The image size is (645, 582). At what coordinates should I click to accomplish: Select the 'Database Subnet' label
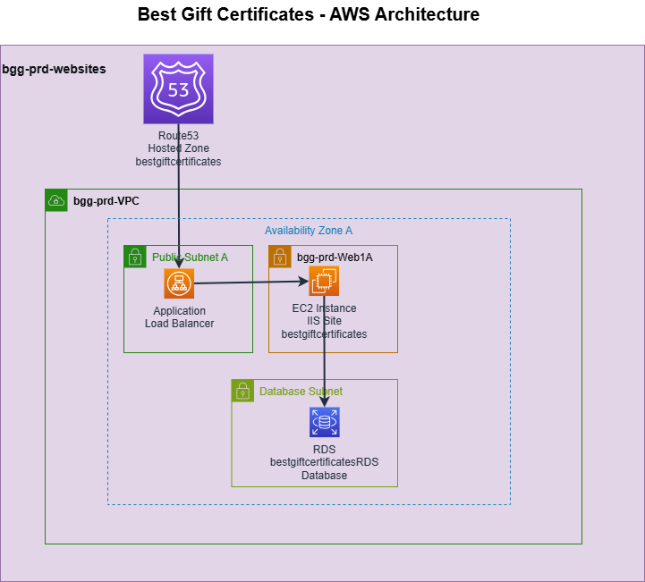click(301, 391)
